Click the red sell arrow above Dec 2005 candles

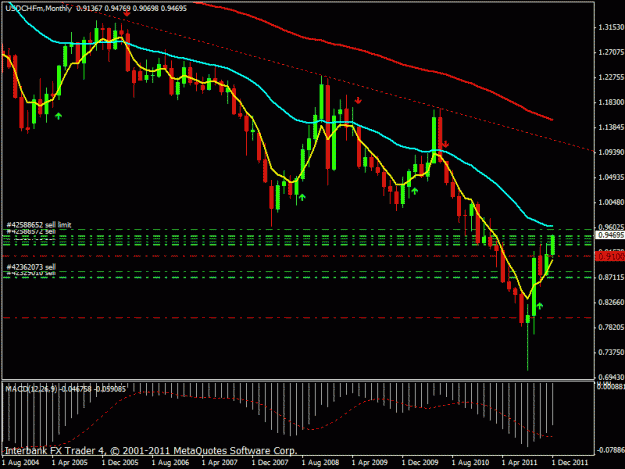(127, 14)
